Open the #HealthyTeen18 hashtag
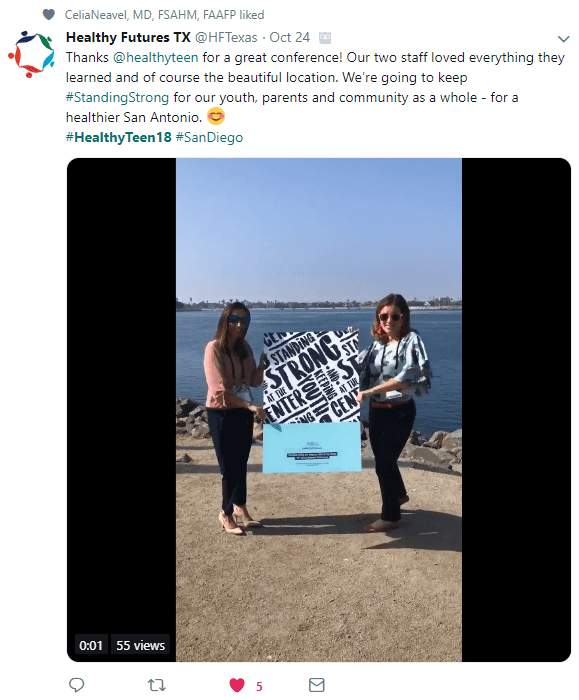The height and width of the screenshot is (700, 579). pyautogui.click(x=118, y=137)
